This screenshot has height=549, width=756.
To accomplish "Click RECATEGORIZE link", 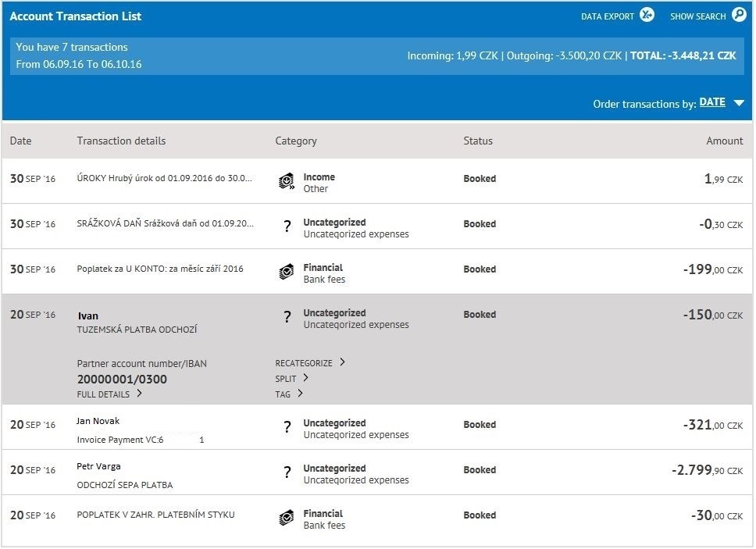I will (304, 363).
